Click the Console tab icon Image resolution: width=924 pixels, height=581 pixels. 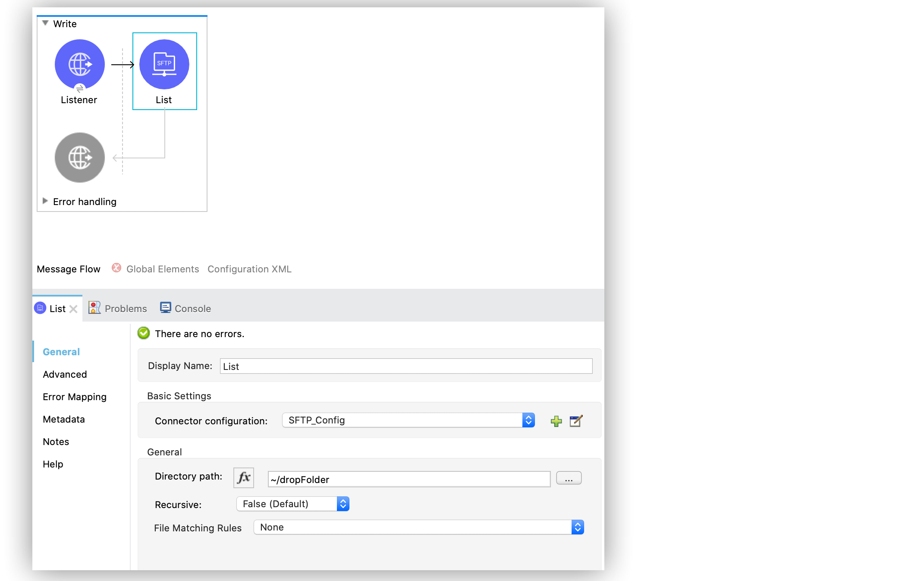pos(165,307)
